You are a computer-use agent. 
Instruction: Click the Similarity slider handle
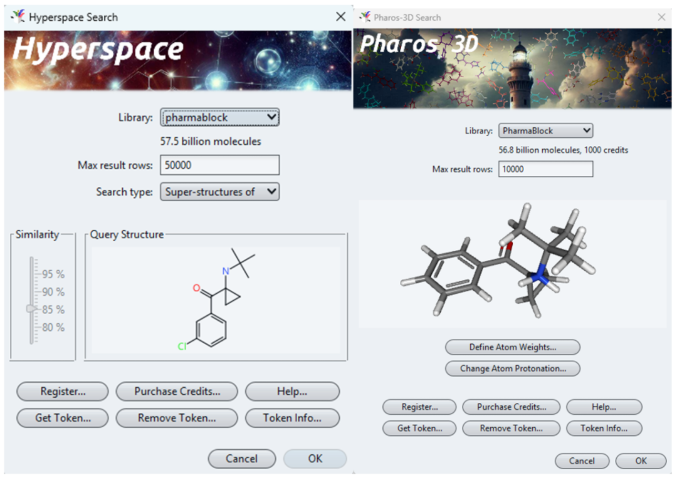point(30,308)
